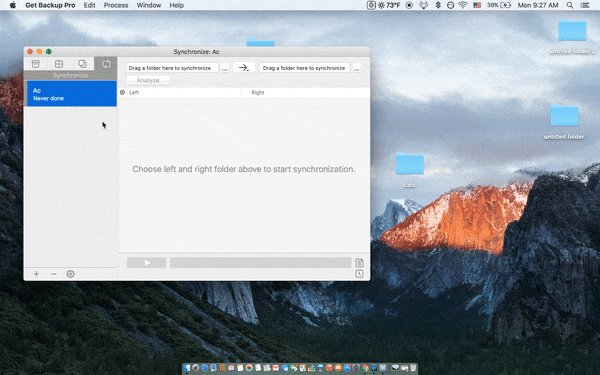
Task: Click the Analyze button
Action: pyautogui.click(x=148, y=80)
